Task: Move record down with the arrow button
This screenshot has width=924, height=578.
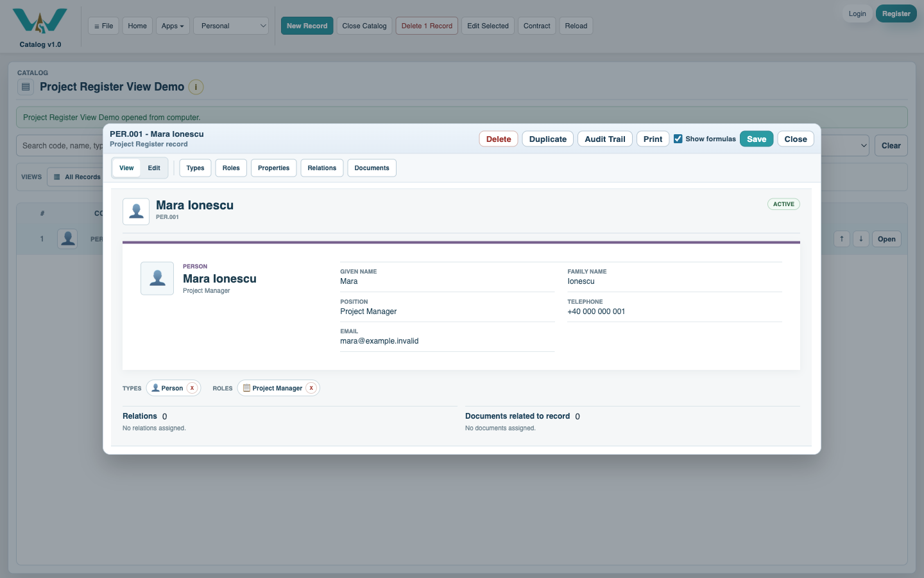Action: pos(861,239)
